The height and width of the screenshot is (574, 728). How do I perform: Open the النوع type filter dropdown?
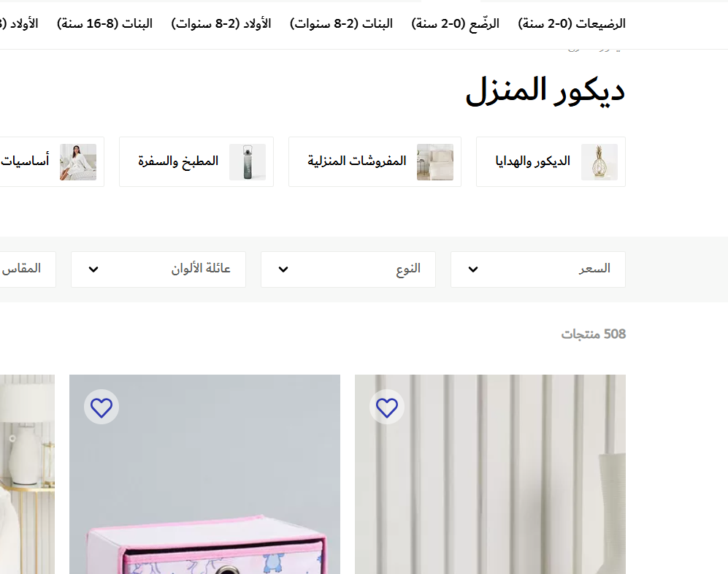point(348,269)
